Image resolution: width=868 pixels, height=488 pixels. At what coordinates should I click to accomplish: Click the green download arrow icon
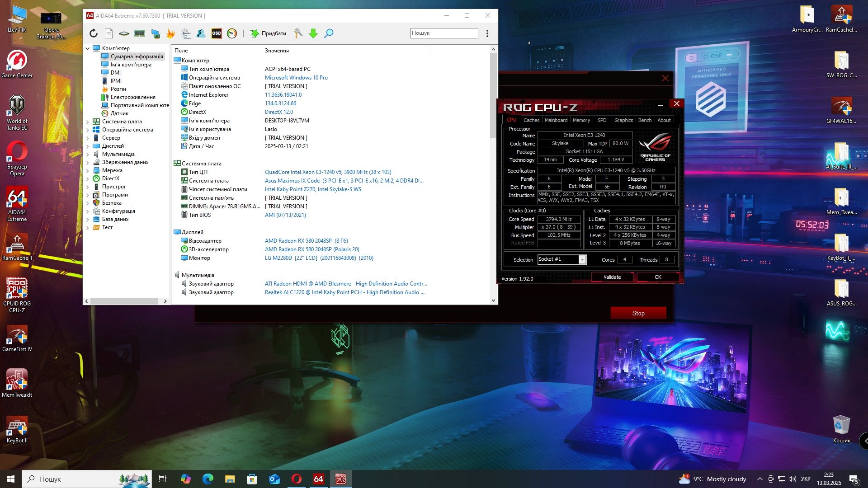tap(313, 33)
